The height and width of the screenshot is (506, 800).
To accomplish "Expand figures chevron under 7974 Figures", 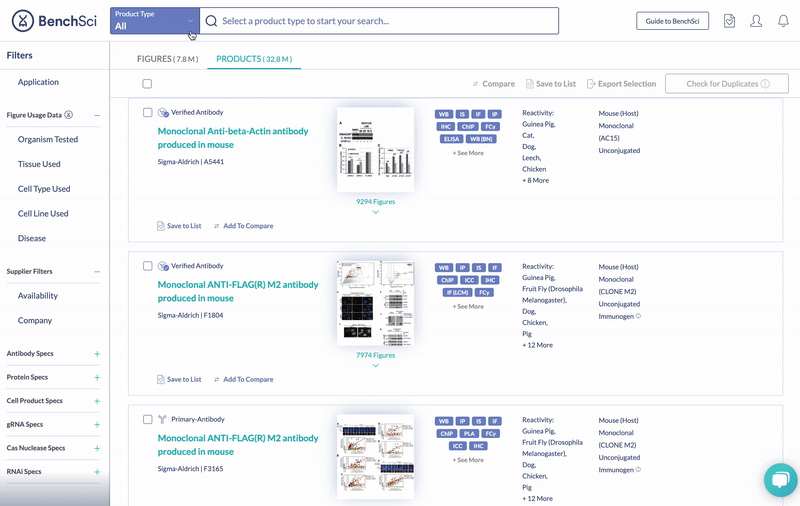I will 376,366.
